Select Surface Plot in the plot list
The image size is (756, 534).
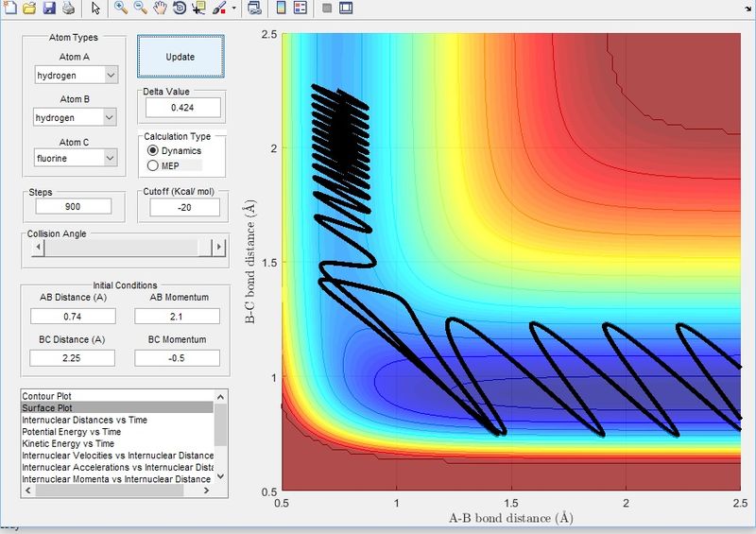(x=117, y=407)
